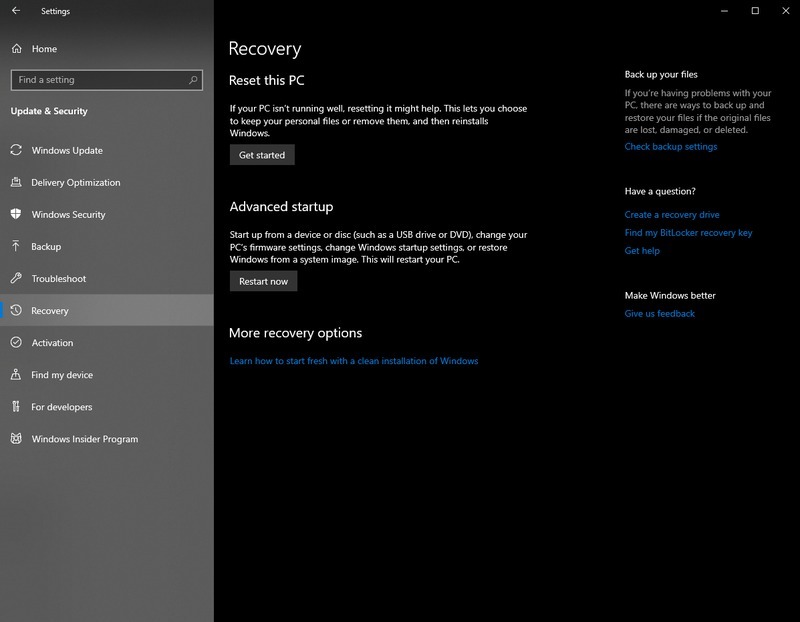Click the Delivery Optimization icon

coord(16,182)
